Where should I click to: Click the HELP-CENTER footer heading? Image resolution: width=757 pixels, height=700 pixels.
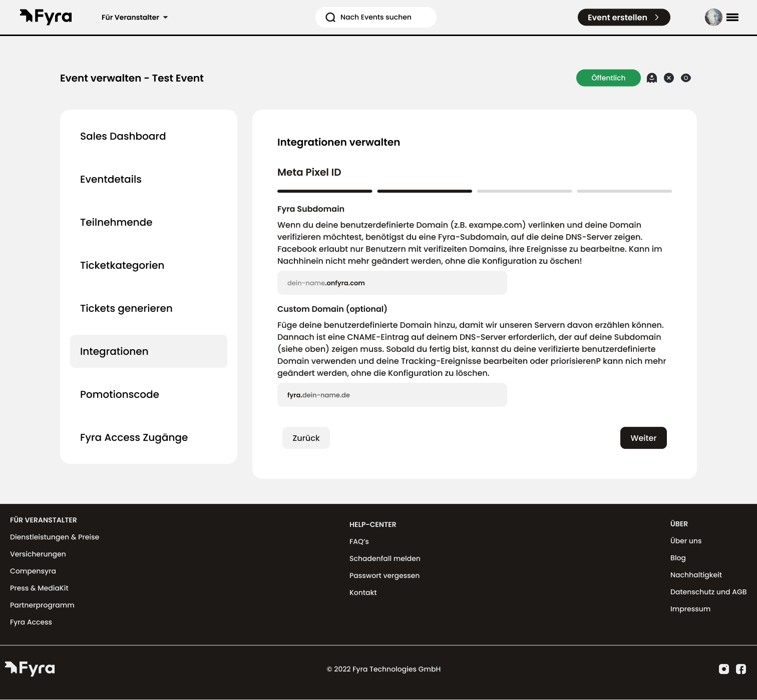(372, 524)
